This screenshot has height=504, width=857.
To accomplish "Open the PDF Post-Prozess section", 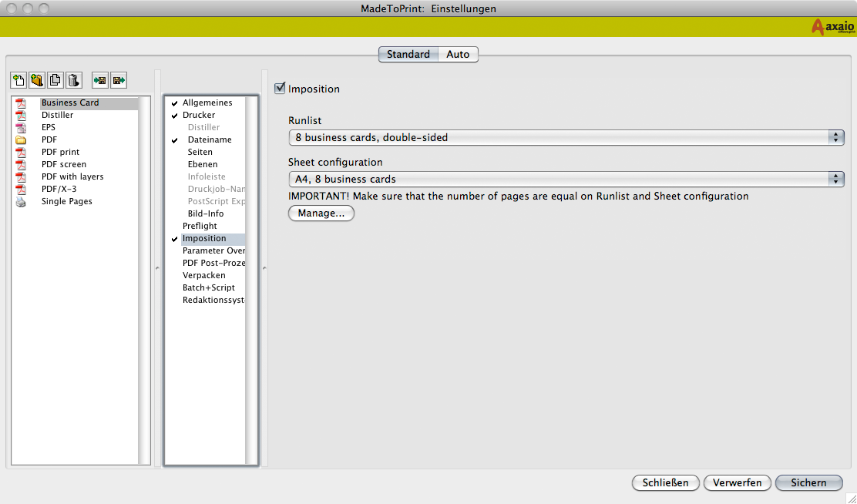I will coord(213,263).
